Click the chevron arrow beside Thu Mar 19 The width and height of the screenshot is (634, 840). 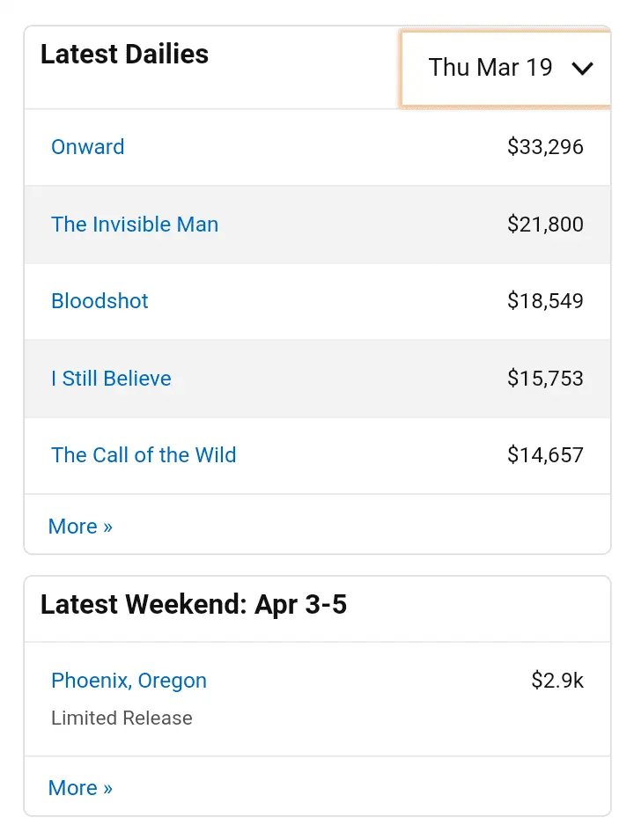point(582,69)
